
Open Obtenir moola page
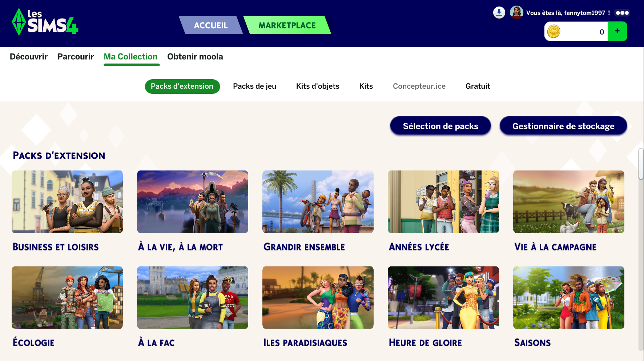195,57
